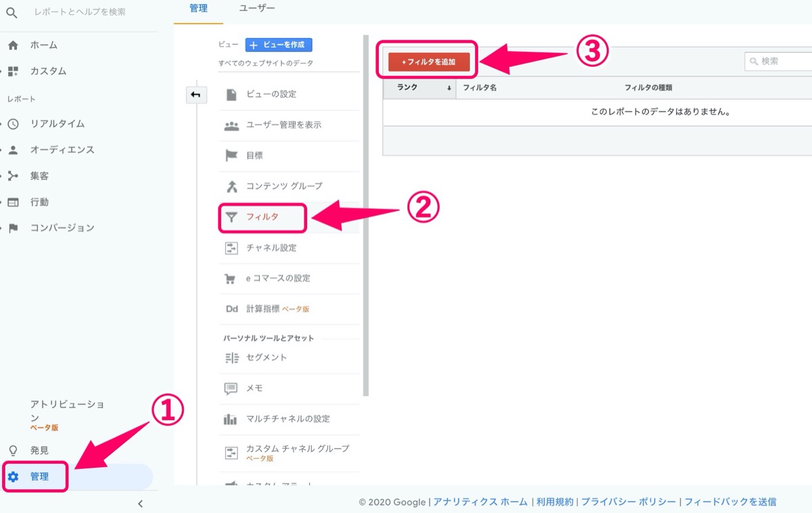
Task: Click the search magnifier icon
Action: pos(12,12)
